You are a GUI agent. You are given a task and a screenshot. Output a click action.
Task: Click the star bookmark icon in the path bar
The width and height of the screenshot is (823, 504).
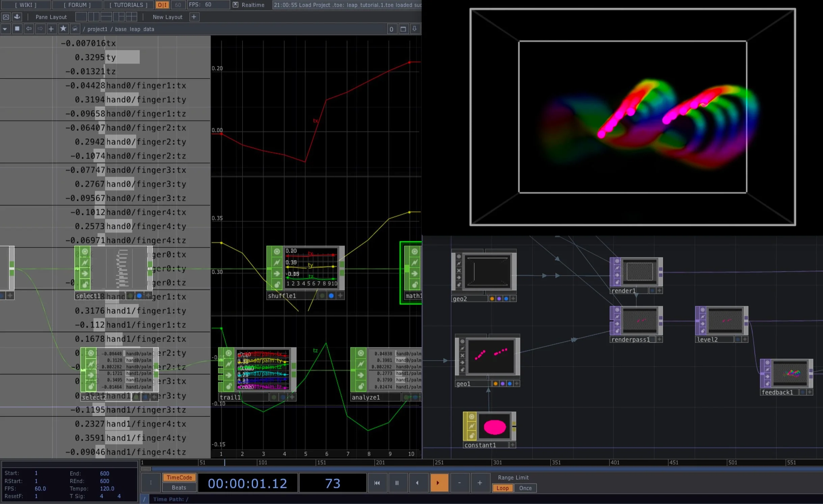(x=63, y=29)
